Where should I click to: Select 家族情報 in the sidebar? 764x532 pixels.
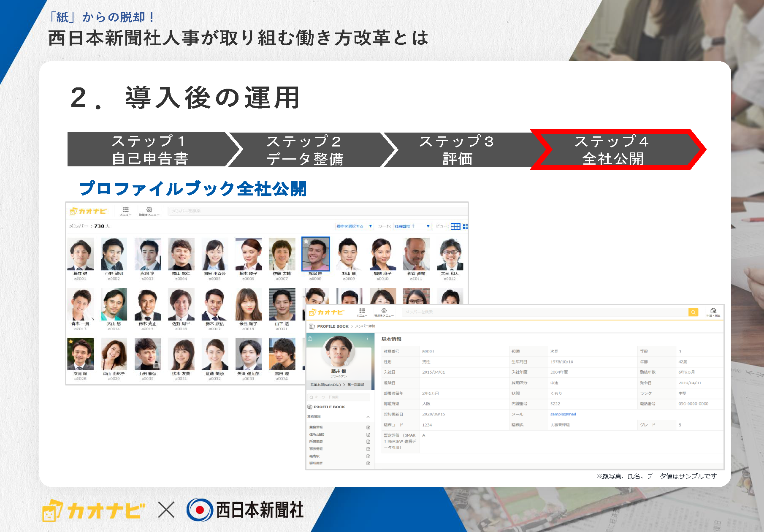(316, 449)
